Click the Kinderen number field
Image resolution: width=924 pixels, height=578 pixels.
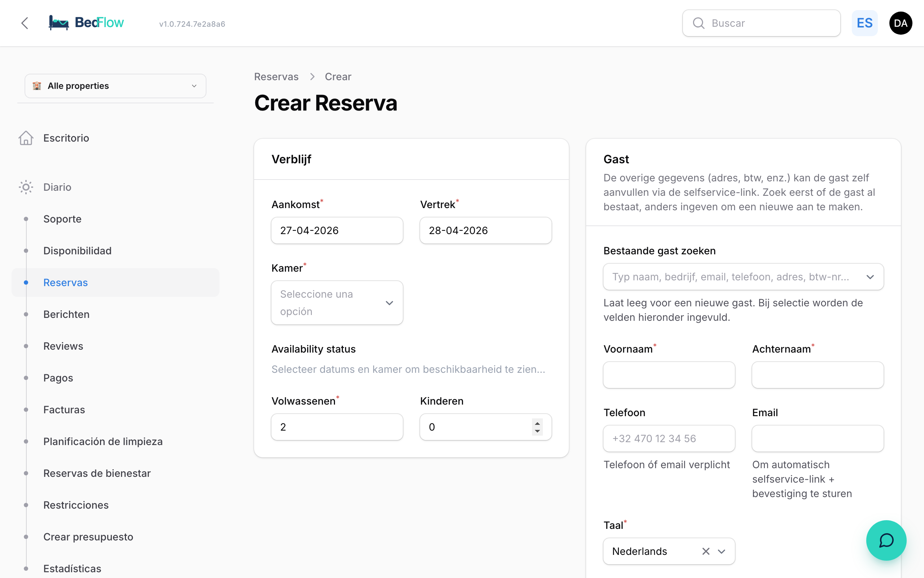[485, 427]
